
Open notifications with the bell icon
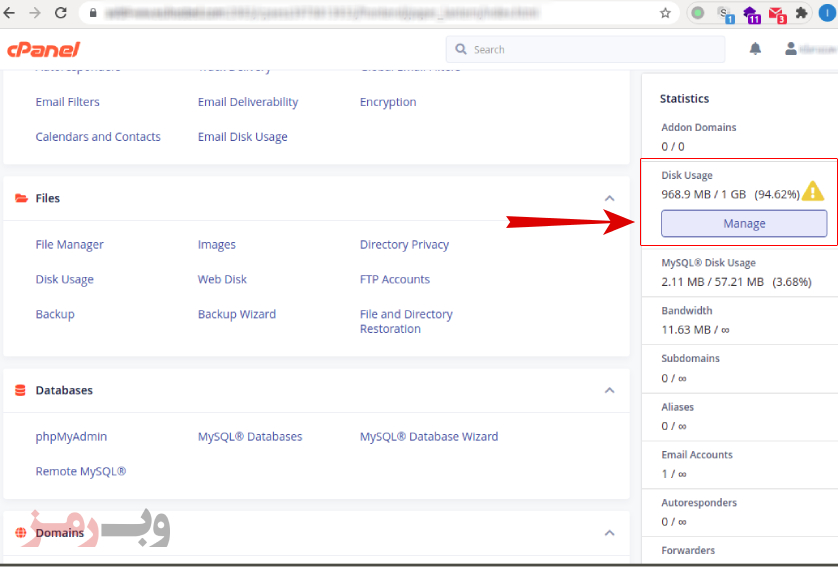755,49
